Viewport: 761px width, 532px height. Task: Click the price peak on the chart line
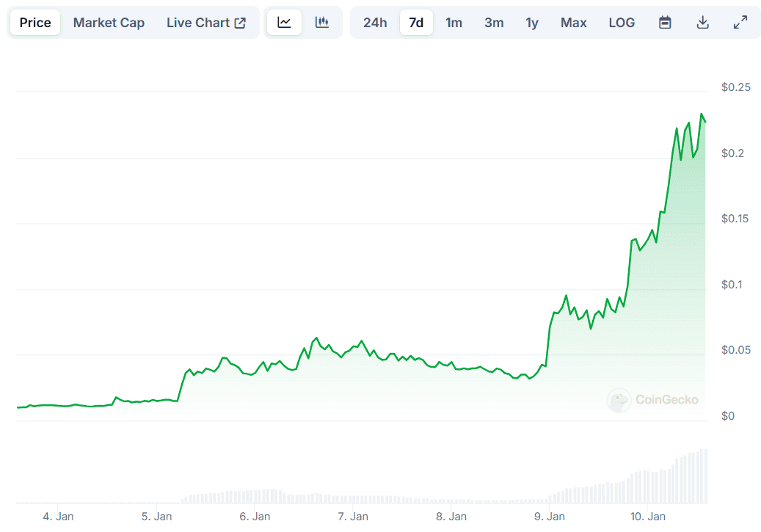tap(702, 114)
